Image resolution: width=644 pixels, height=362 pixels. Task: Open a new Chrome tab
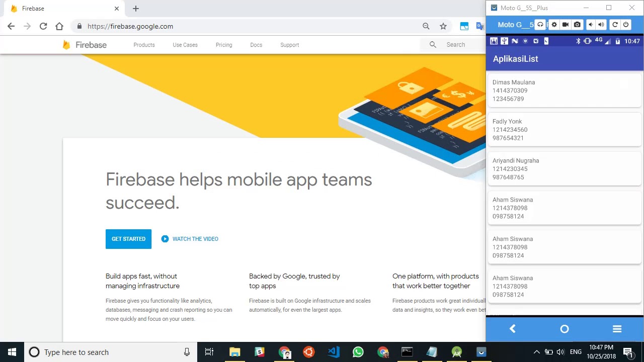(x=136, y=9)
